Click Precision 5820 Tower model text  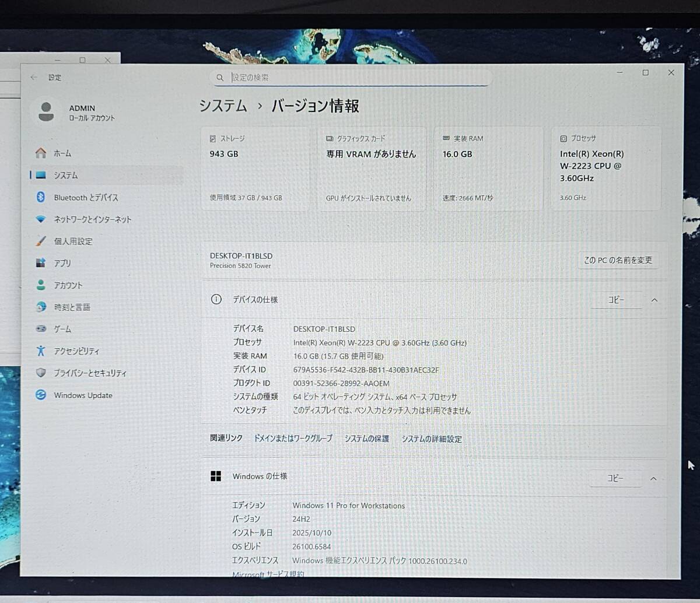(240, 265)
